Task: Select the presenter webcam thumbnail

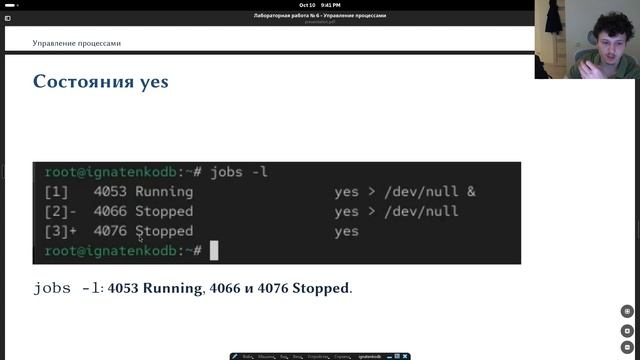Action: tap(587, 39)
